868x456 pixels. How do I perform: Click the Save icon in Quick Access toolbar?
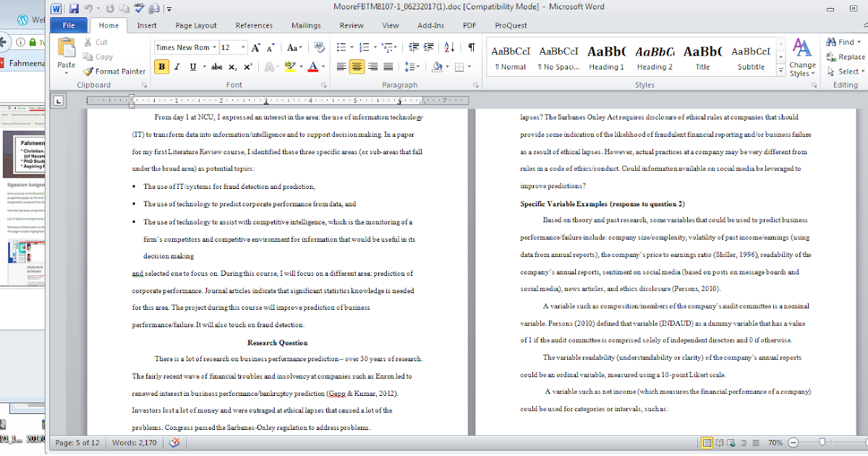pyautogui.click(x=74, y=9)
